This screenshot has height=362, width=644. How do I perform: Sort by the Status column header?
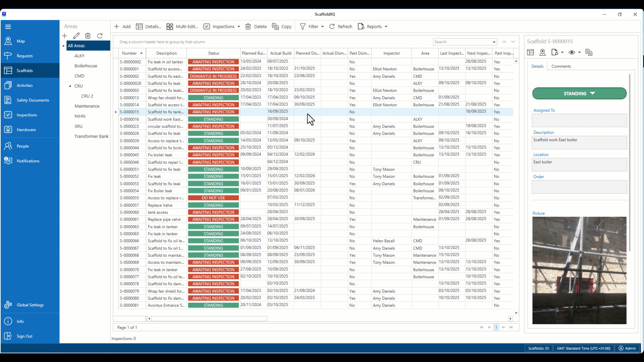click(x=213, y=53)
